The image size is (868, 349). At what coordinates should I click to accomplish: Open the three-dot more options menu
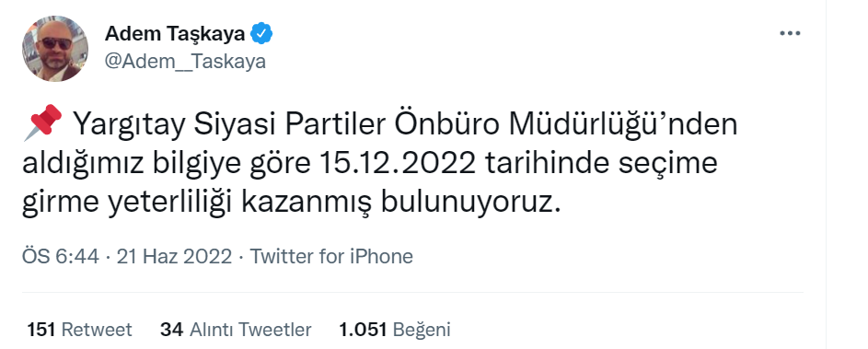790,34
